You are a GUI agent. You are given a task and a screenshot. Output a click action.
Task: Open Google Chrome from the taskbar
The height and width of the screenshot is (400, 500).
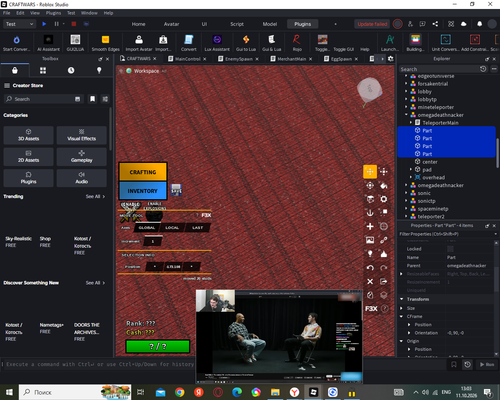[179, 392]
